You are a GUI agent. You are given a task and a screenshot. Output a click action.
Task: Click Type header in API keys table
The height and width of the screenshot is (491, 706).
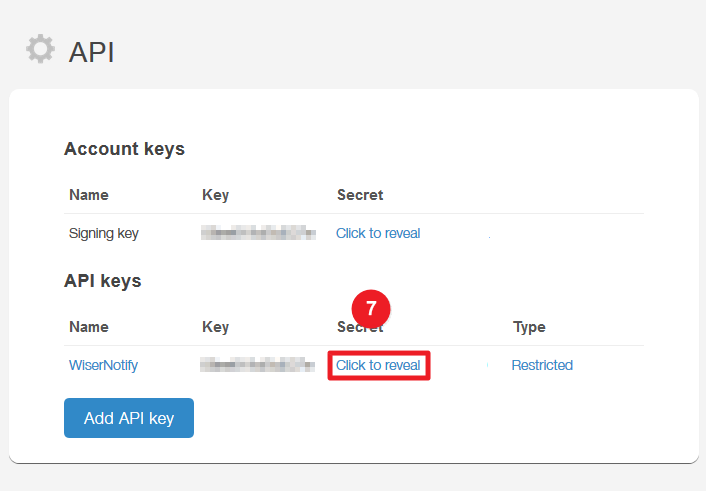(x=529, y=327)
